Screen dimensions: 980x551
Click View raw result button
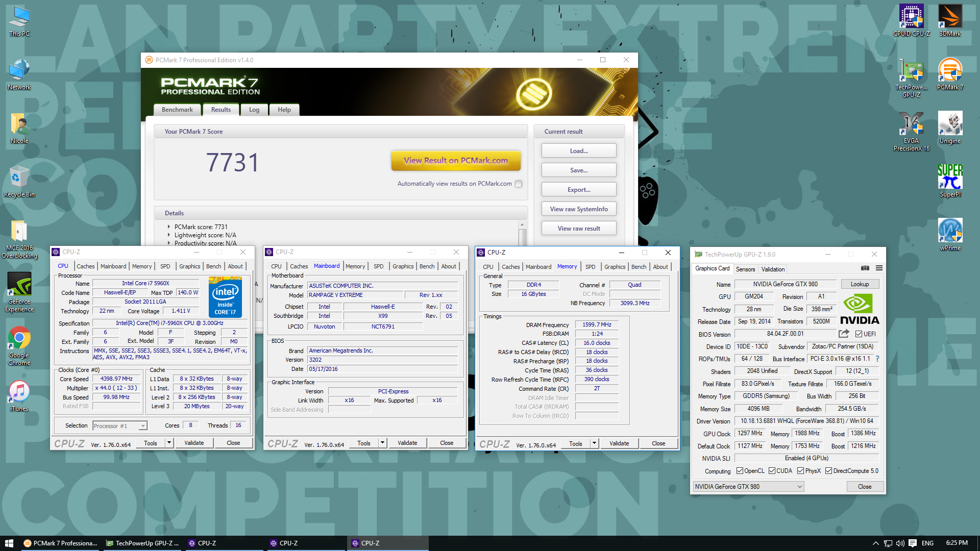579,229
